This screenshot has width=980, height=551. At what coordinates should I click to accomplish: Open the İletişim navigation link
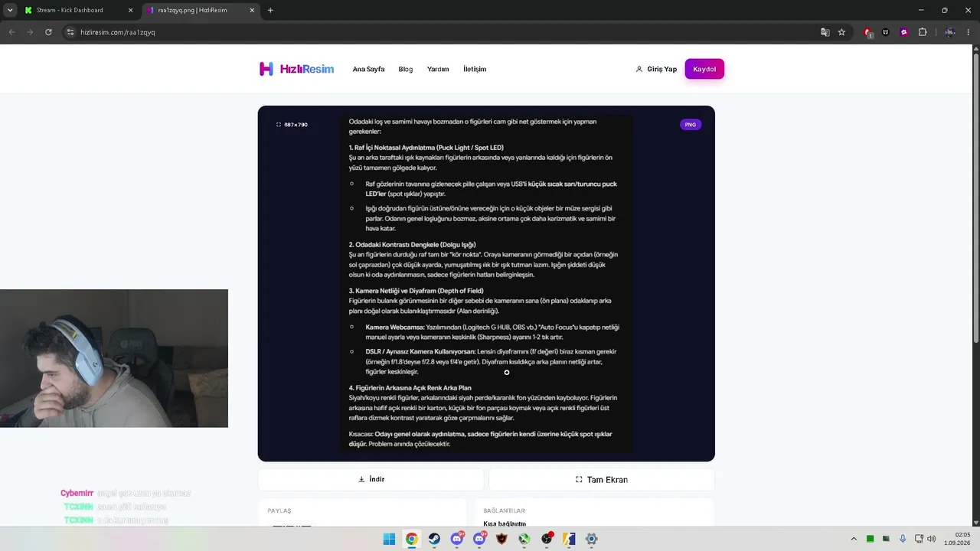click(x=475, y=69)
